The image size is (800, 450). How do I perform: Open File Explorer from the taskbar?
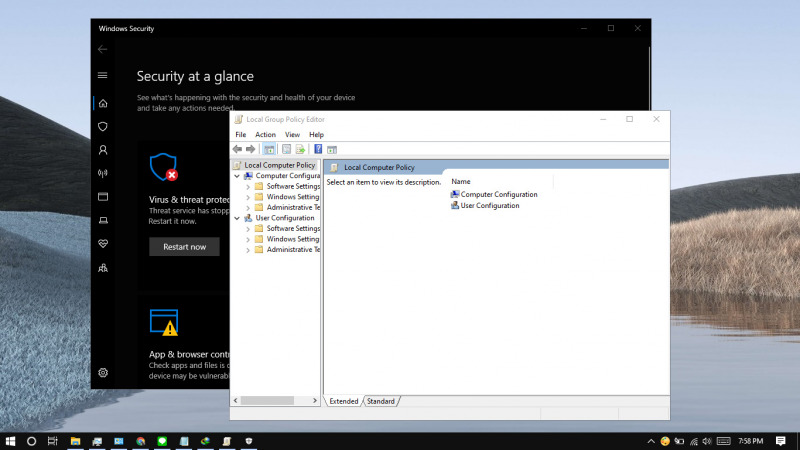click(75, 441)
